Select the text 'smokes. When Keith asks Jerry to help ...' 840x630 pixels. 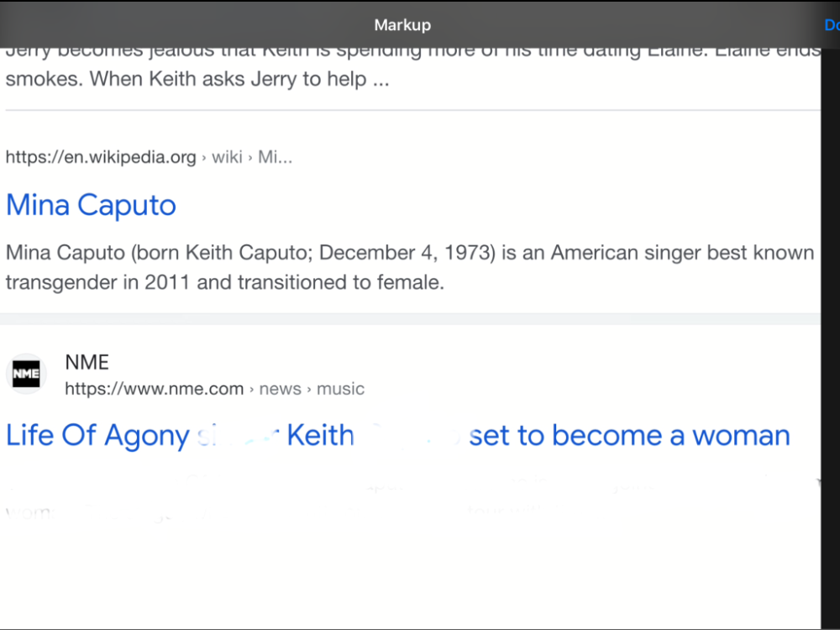197,79
